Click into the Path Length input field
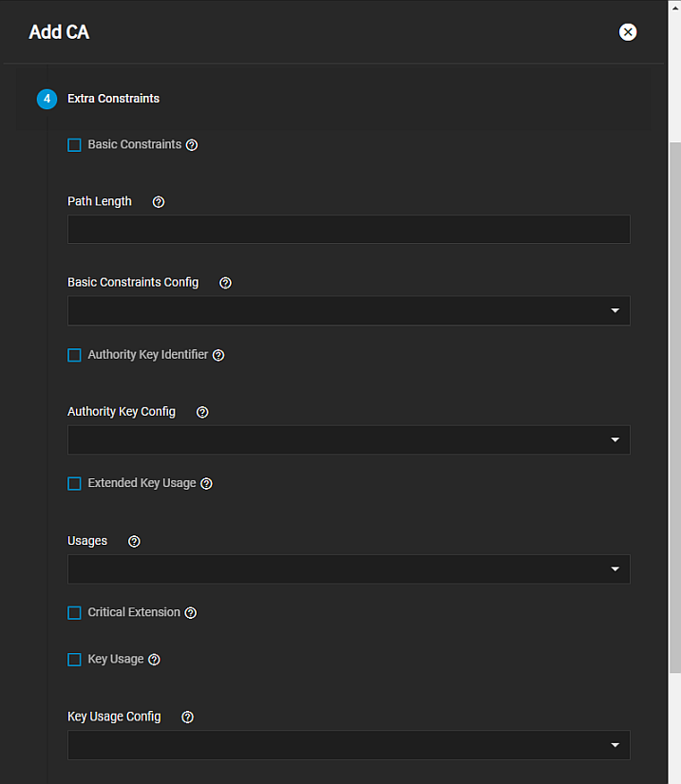Viewport: 681px width, 784px height. [x=349, y=229]
